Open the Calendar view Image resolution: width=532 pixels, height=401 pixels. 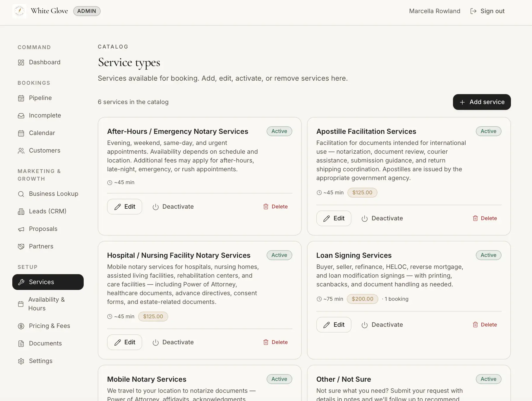coord(48,133)
